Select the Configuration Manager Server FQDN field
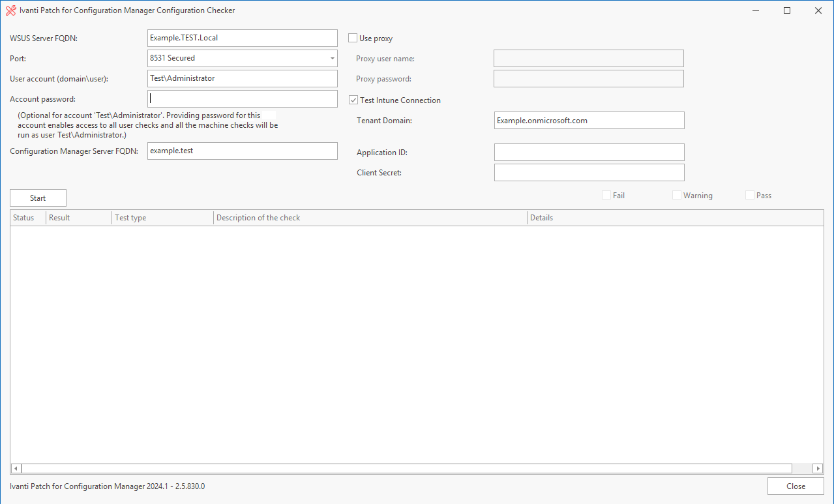 [x=242, y=151]
